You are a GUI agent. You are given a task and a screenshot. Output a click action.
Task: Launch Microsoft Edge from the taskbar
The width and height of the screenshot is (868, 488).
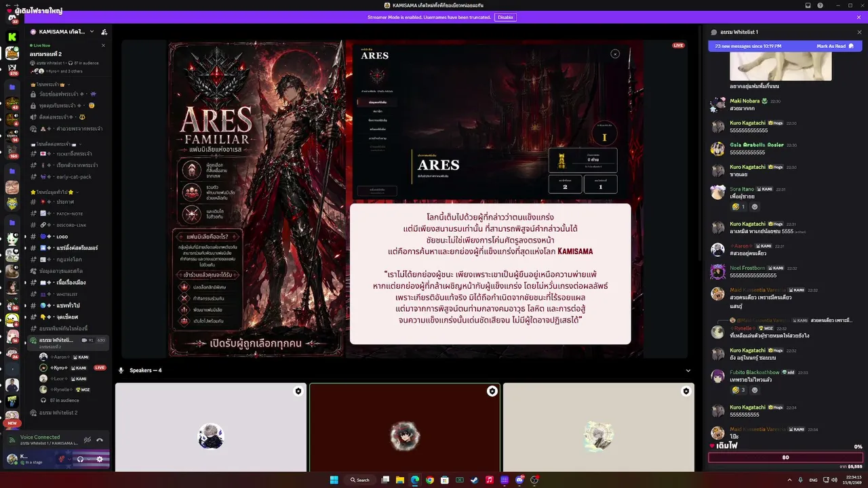415,480
